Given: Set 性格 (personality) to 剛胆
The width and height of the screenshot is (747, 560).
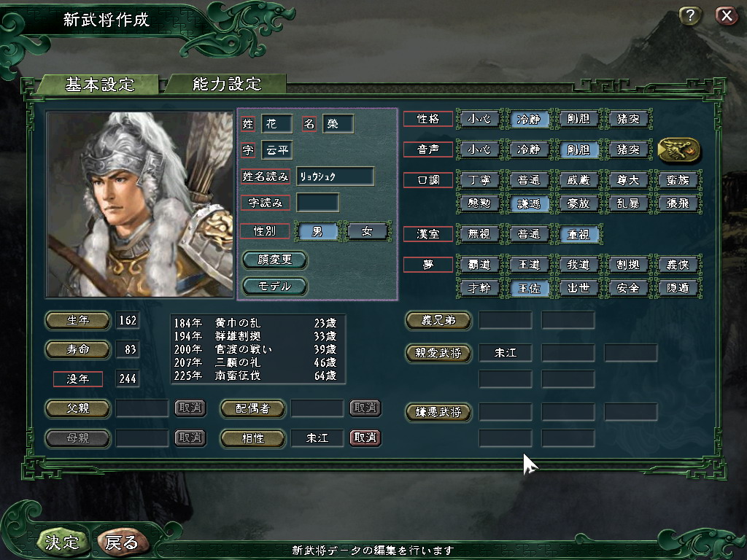Looking at the screenshot, I should click(578, 119).
